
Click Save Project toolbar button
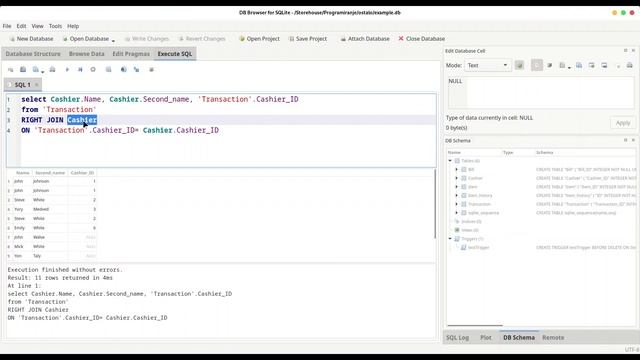(308, 39)
